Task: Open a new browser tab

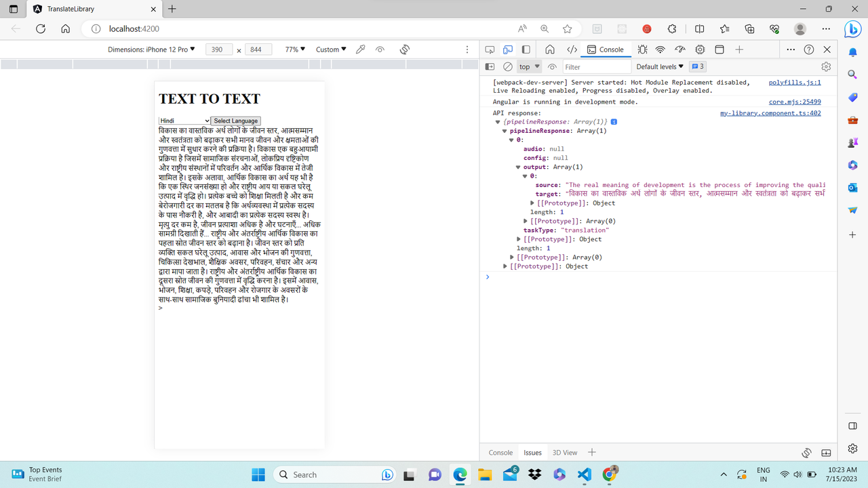Action: [x=172, y=9]
